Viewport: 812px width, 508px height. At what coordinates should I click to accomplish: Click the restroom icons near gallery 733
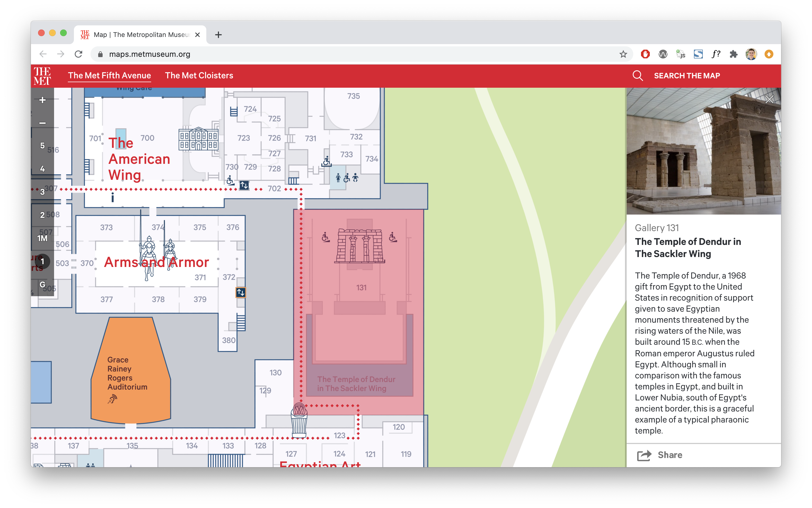(x=346, y=178)
